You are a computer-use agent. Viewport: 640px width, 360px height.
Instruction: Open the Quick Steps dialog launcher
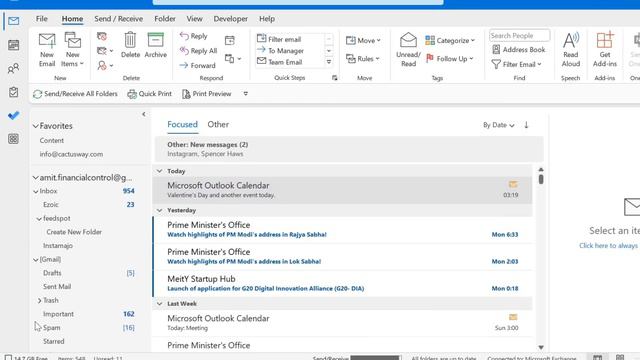click(x=335, y=78)
